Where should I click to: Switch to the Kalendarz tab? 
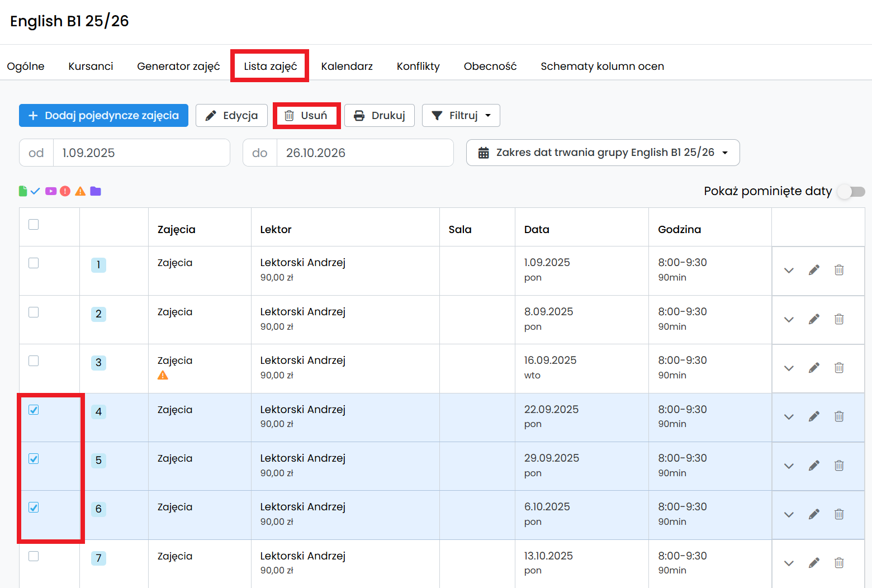(347, 66)
